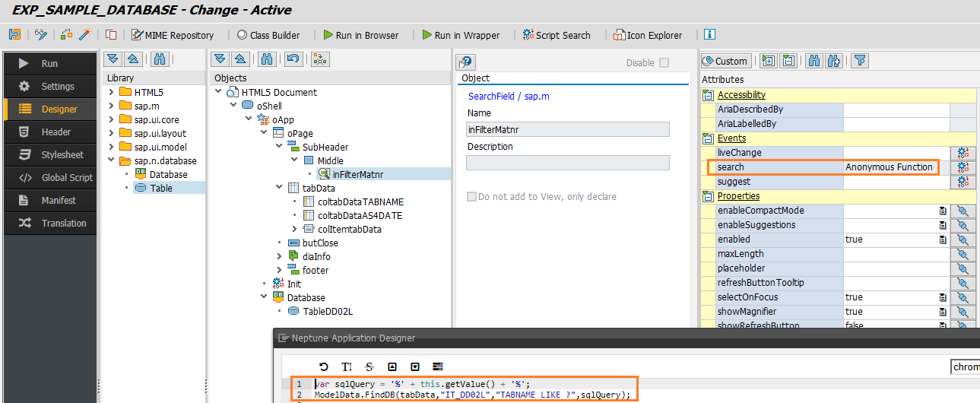Open the Header tab in sidebar
Viewport: 980px width, 403px height.
(x=50, y=132)
